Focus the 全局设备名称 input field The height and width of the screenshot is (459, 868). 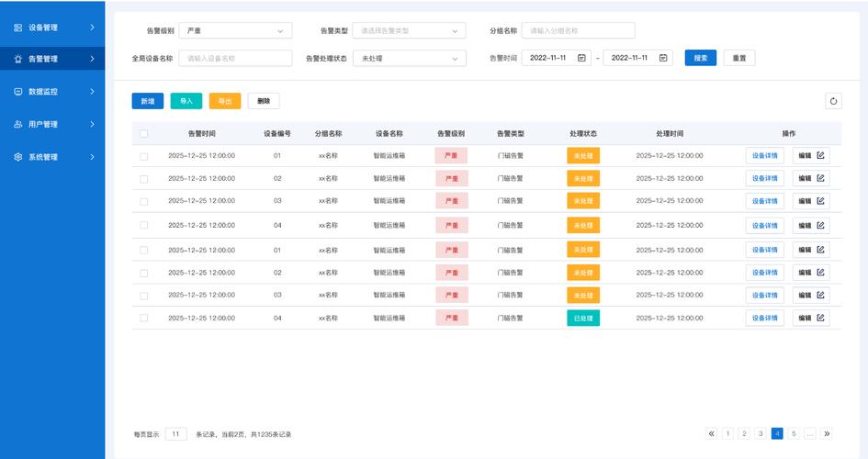[235, 58]
